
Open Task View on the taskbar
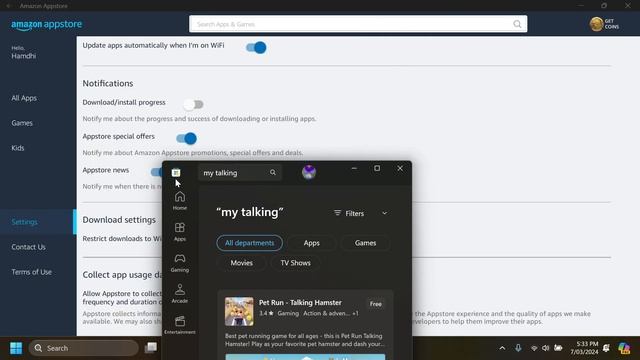[151, 348]
